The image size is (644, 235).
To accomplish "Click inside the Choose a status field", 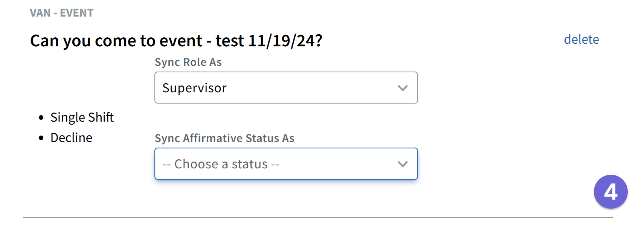I will click(x=264, y=164).
